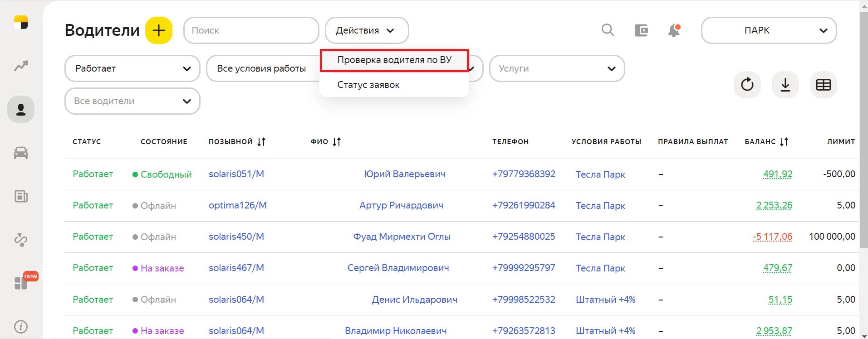This screenshot has height=339, width=868.
Task: Select the Drivers person icon in sidebar
Action: [x=21, y=109]
